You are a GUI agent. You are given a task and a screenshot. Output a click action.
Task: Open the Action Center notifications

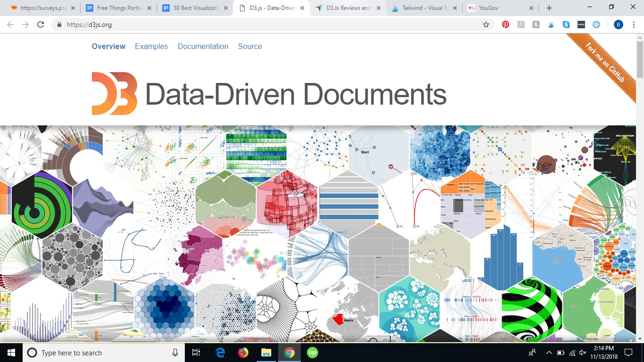pyautogui.click(x=628, y=353)
